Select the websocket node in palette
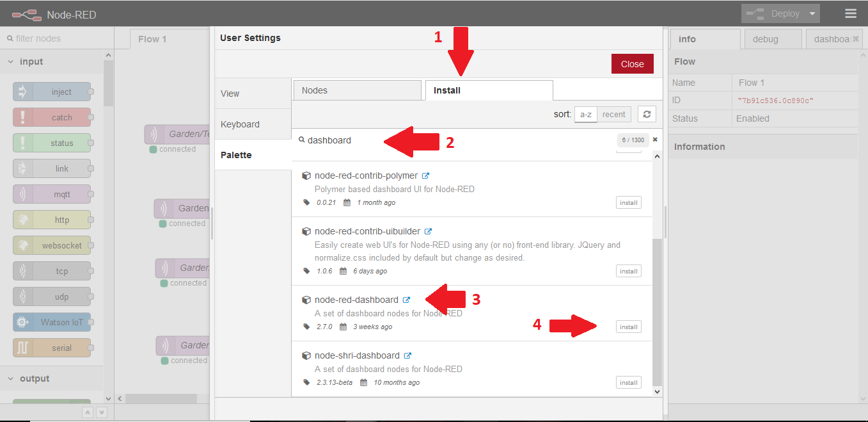Image resolution: width=868 pixels, height=422 pixels. 52,245
